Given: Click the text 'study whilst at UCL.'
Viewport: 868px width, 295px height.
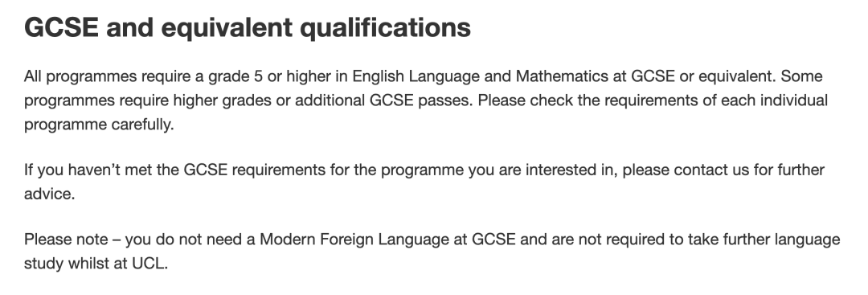Looking at the screenshot, I should pos(96,264).
